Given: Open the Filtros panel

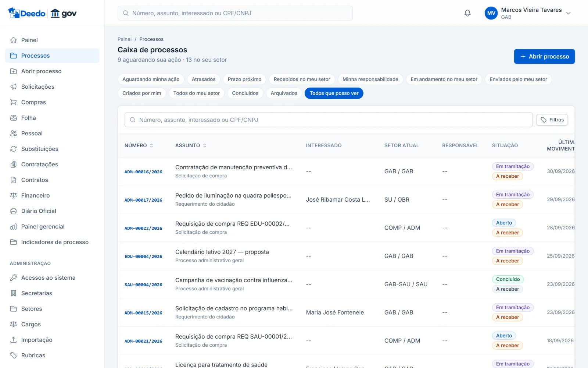Looking at the screenshot, I should 552,120.
